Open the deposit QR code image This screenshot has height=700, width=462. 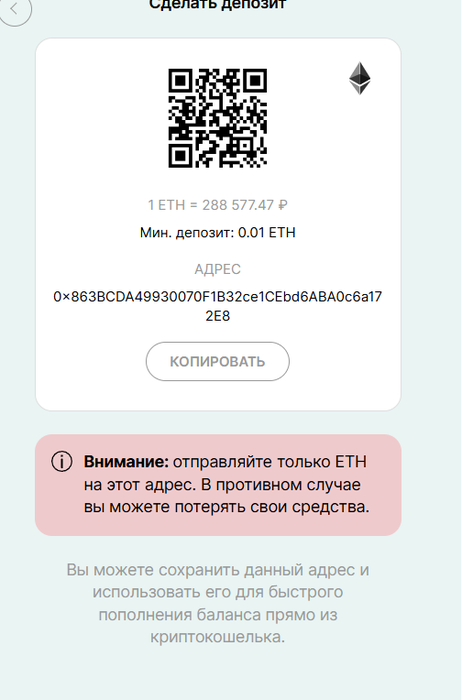coord(217,118)
